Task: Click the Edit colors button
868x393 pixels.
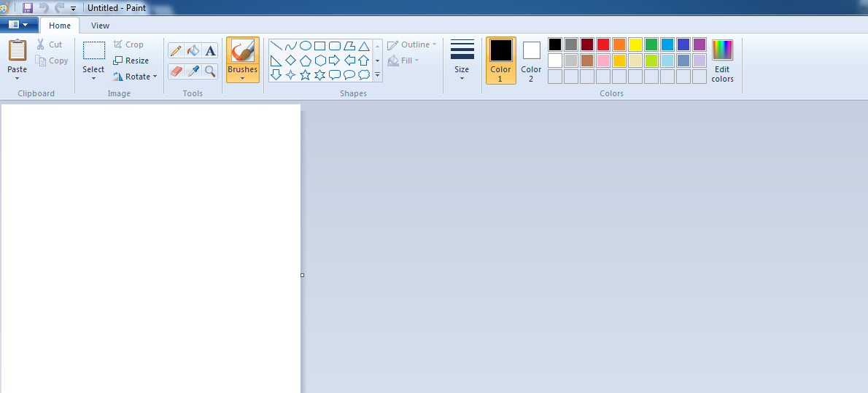Action: click(x=722, y=61)
